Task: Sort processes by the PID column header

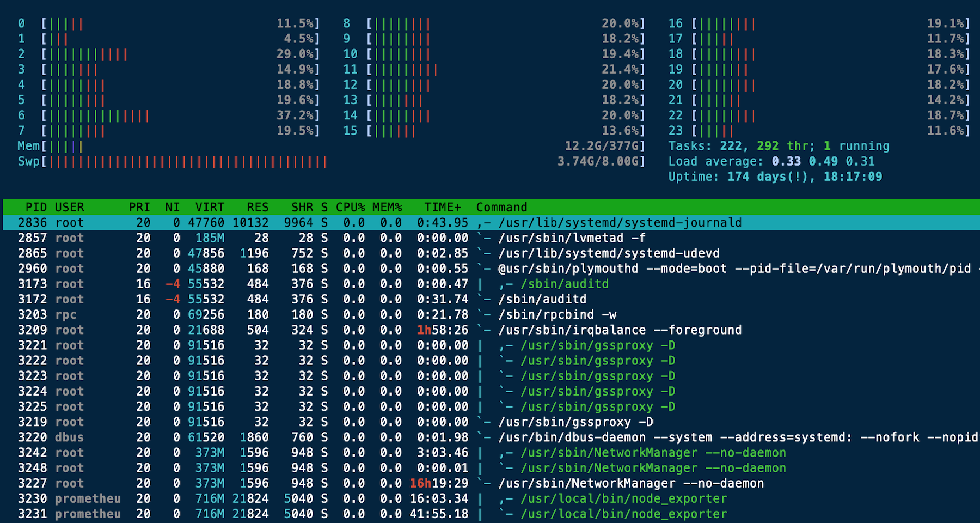Action: [36, 207]
